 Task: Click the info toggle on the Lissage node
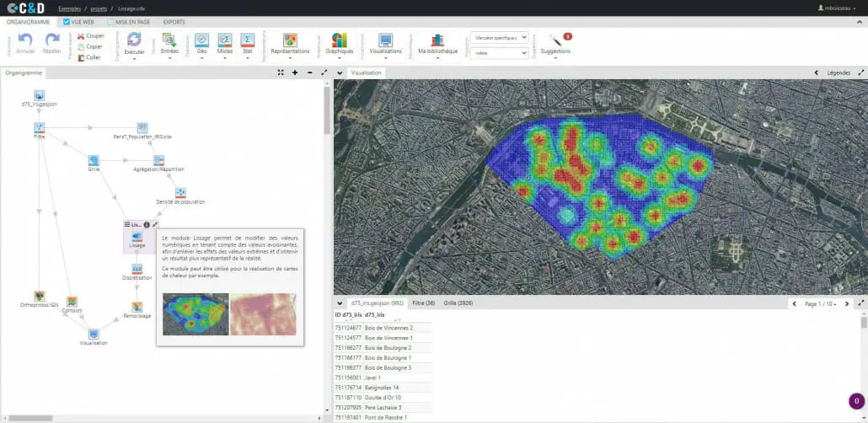point(147,225)
